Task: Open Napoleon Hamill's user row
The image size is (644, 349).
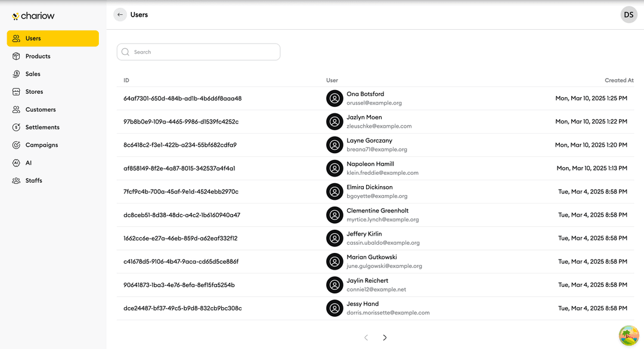Action: [370, 164]
